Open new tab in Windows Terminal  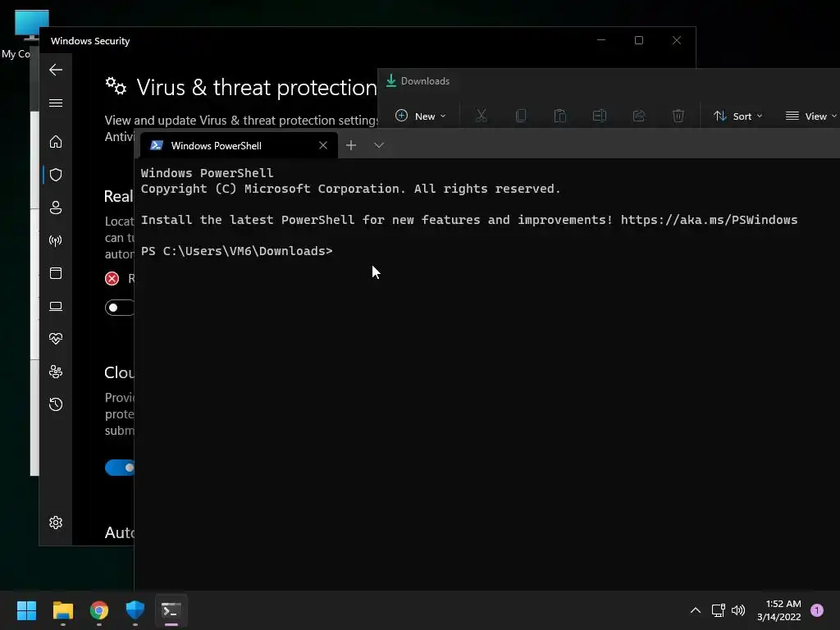coord(351,145)
